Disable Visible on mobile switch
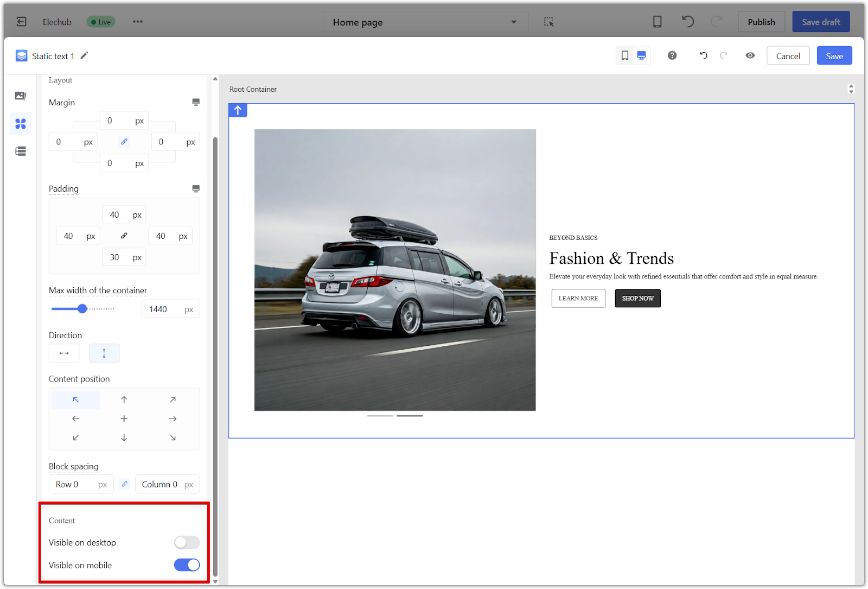This screenshot has width=868, height=589. 187,565
